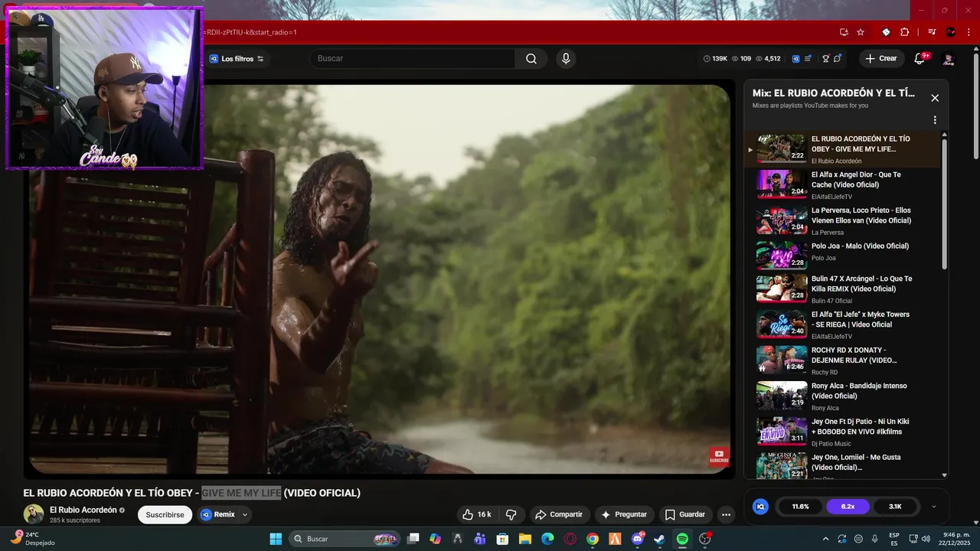
Task: Open Discord from the taskbar
Action: 637,539
